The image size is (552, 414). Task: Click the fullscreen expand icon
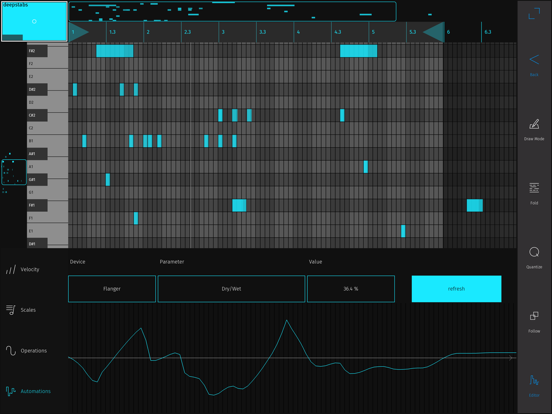[x=534, y=13]
